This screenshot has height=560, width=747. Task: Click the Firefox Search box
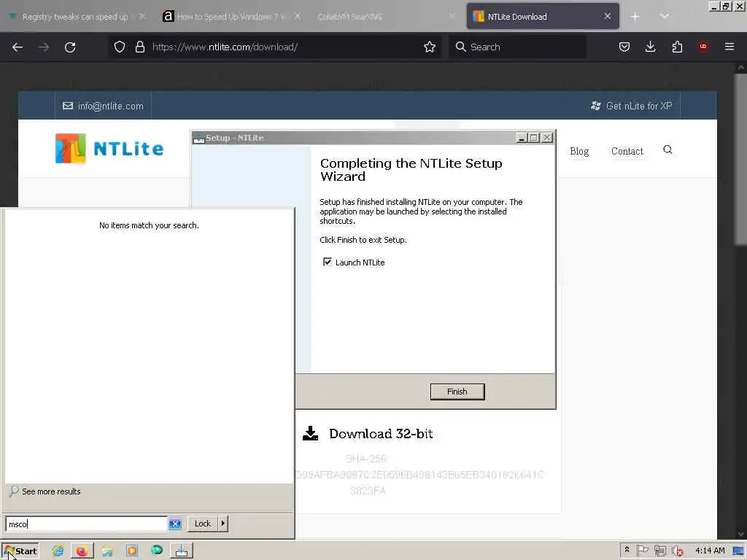(517, 47)
